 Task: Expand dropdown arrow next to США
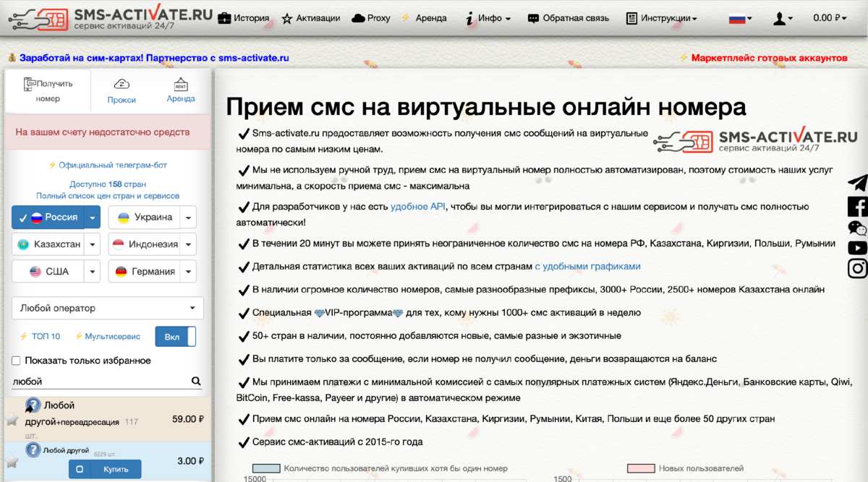[93, 272]
